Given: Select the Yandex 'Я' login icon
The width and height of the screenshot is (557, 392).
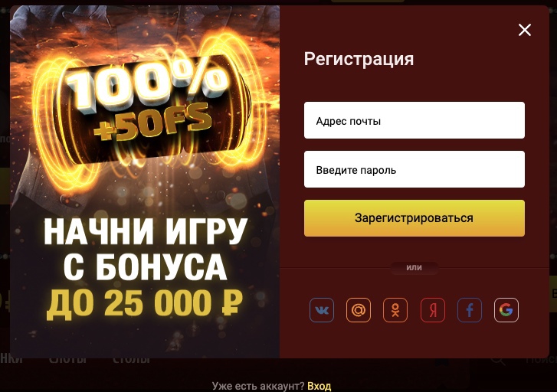Looking at the screenshot, I should click(x=432, y=310).
